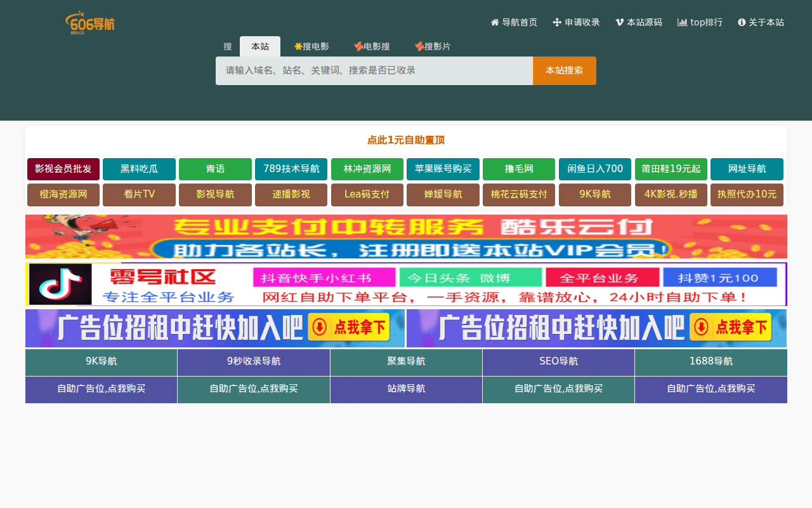812x508 pixels.
Task: Click the TikTok logo in 零号社区 banner
Action: pos(60,284)
